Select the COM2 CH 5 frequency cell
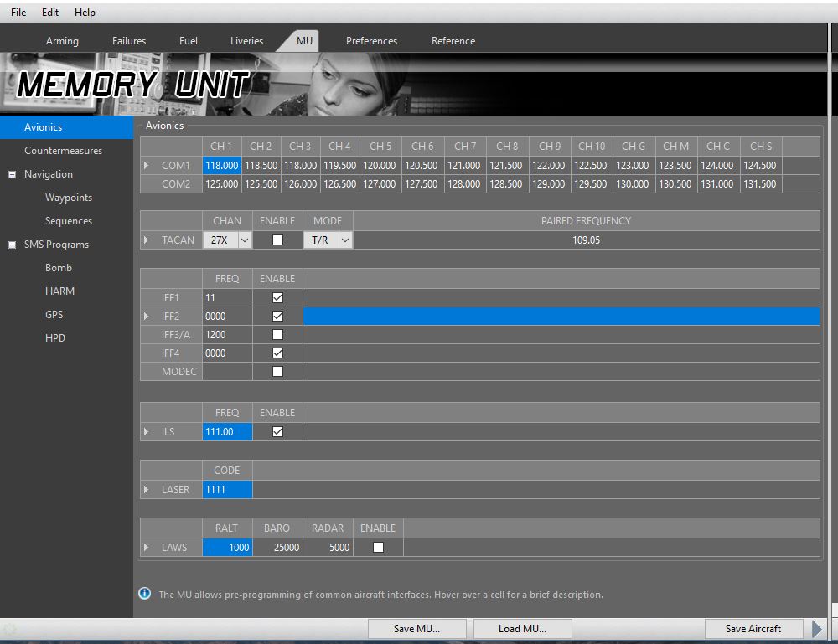Viewport: 838px width, 644px height. [x=380, y=184]
